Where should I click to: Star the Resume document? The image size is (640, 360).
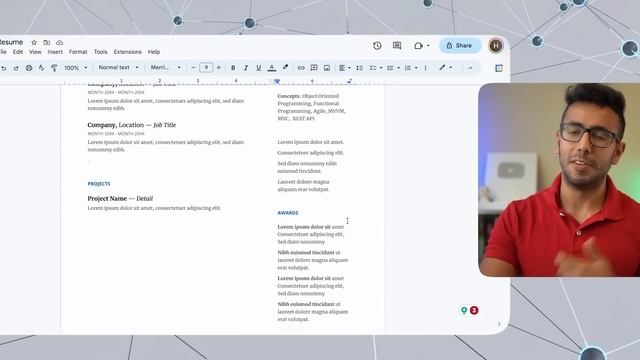point(34,42)
